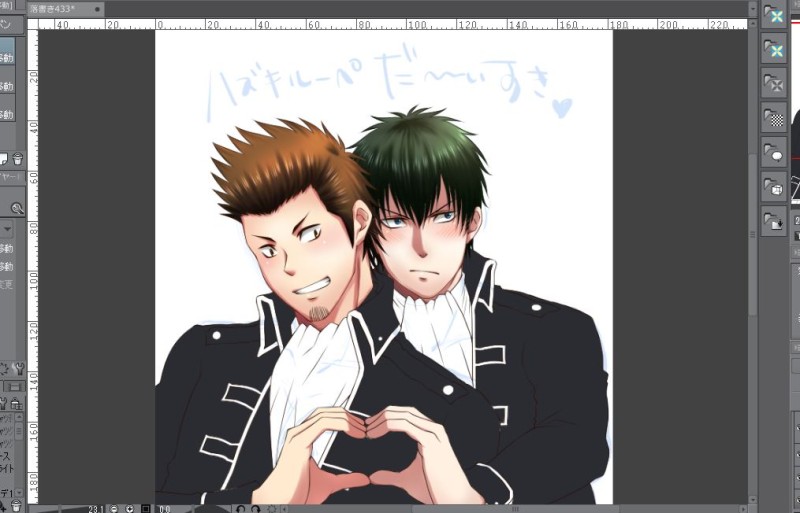
Task: Open canvas tab list dropdown arrow
Action: point(753,9)
